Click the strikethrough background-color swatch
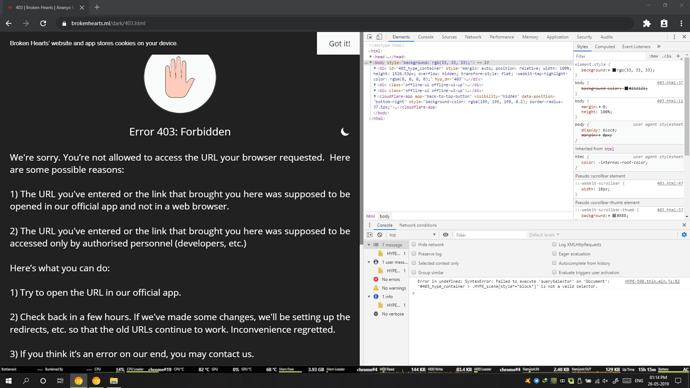Image resolution: width=690 pixels, height=388 pixels. [626, 88]
